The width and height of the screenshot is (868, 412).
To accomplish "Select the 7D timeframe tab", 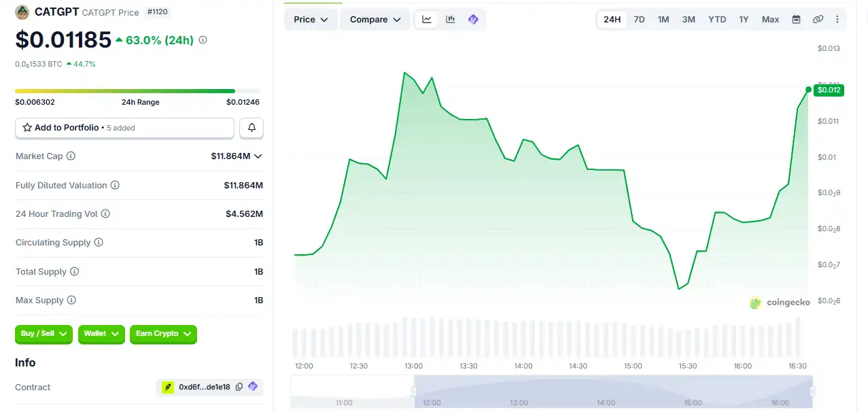I will [639, 20].
